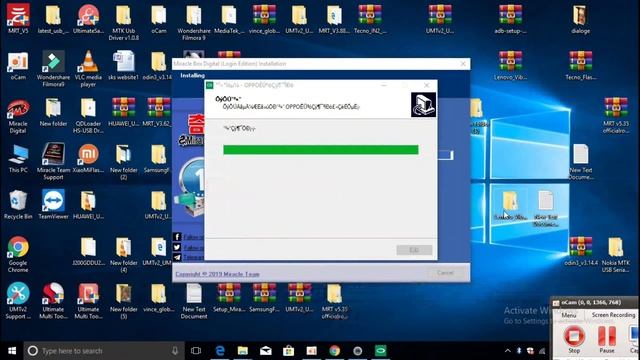Launch Microsoft Edge from the taskbar
Image resolution: width=640 pixels, height=360 pixels.
click(220, 351)
